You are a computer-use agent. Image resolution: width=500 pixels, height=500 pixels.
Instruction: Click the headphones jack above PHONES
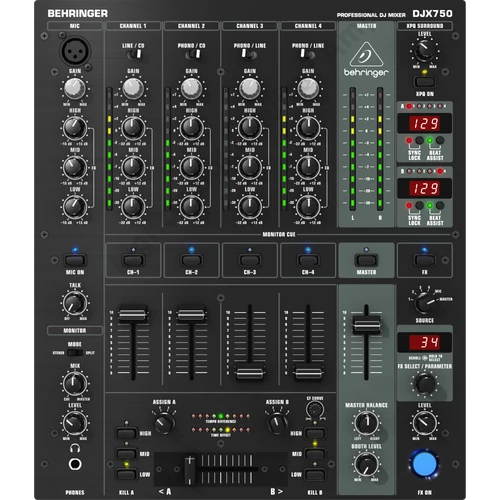(x=75, y=464)
